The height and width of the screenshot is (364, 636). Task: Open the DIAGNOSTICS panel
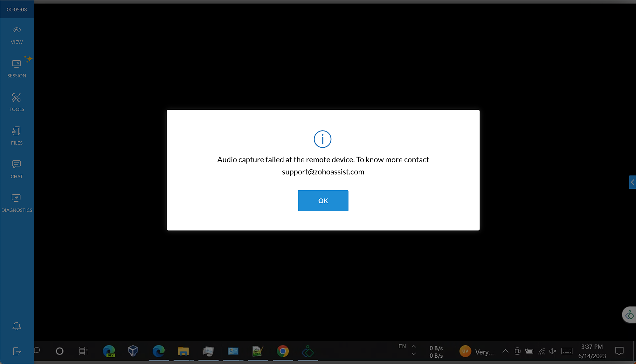coord(17,203)
